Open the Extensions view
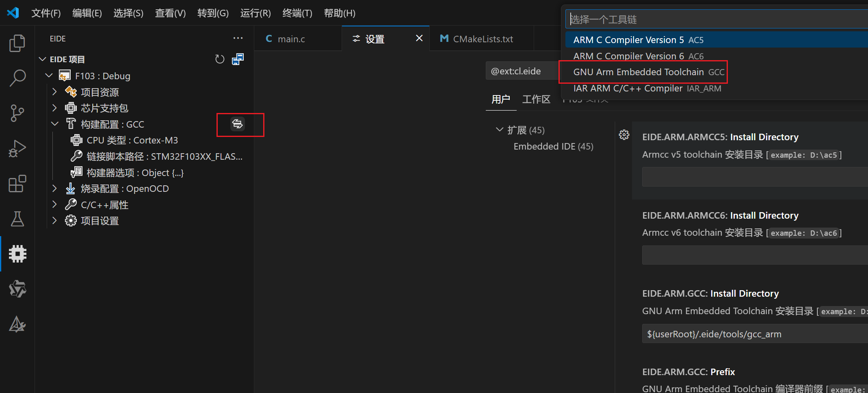The image size is (868, 393). point(17,184)
